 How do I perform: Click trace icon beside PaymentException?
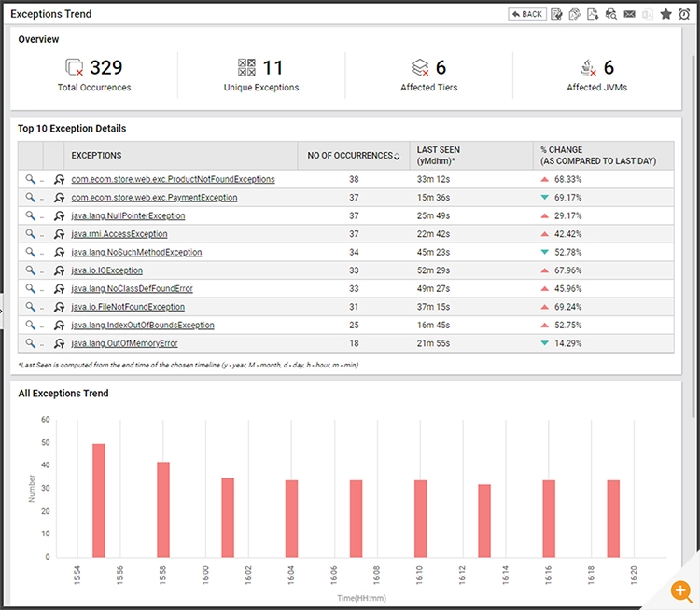coord(60,198)
